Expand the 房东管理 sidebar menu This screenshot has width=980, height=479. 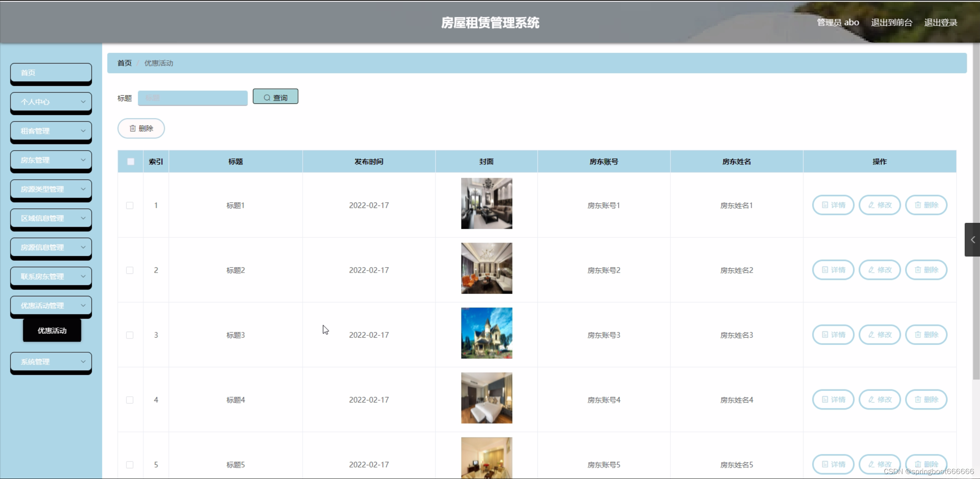tap(51, 160)
